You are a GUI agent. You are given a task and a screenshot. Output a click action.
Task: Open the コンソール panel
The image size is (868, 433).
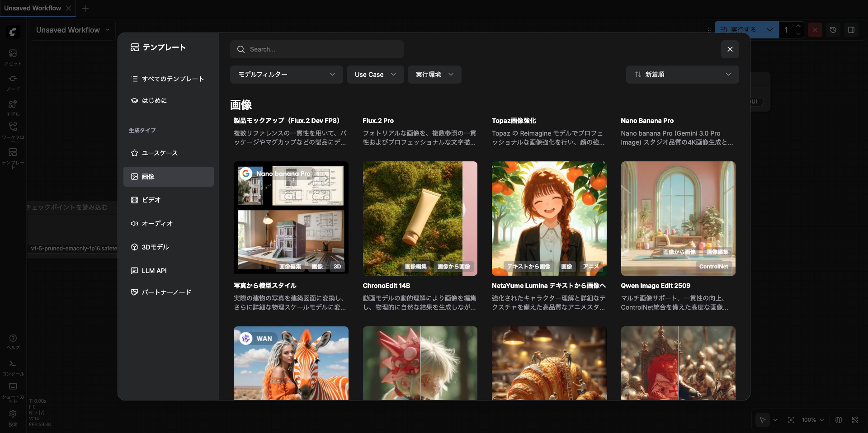(x=12, y=367)
